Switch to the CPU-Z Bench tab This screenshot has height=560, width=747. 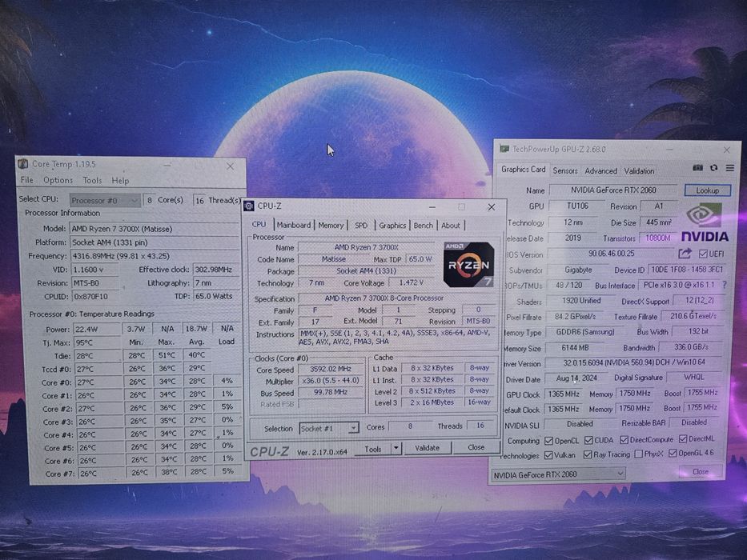point(423,225)
